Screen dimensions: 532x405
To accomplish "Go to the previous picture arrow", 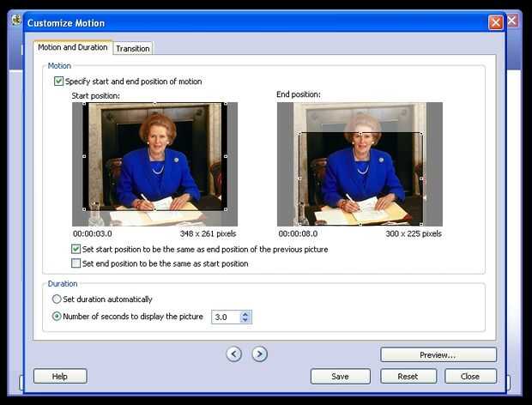I will [233, 354].
